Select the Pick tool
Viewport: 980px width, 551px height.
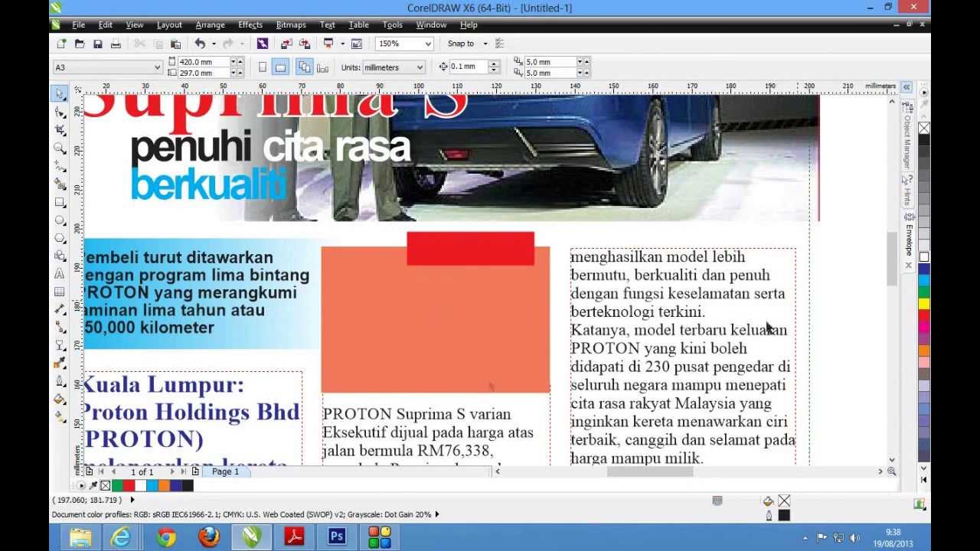click(x=60, y=93)
